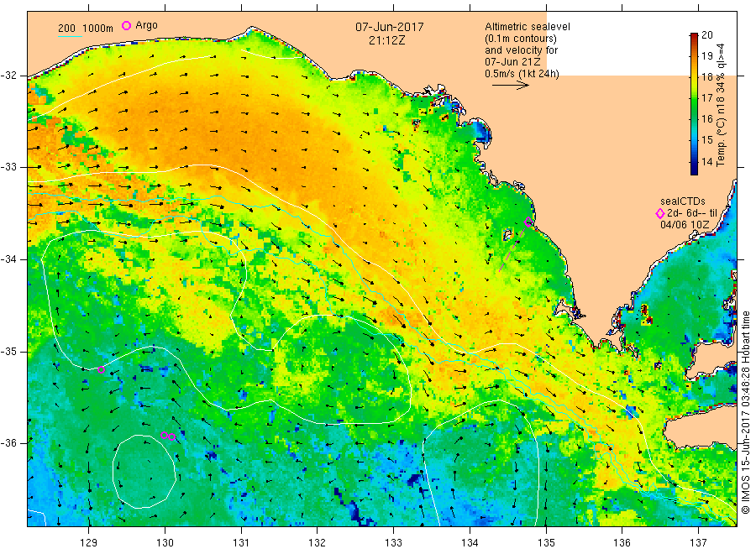The image size is (756, 554).
Task: Click the '17' color bar value
Action: point(706,98)
